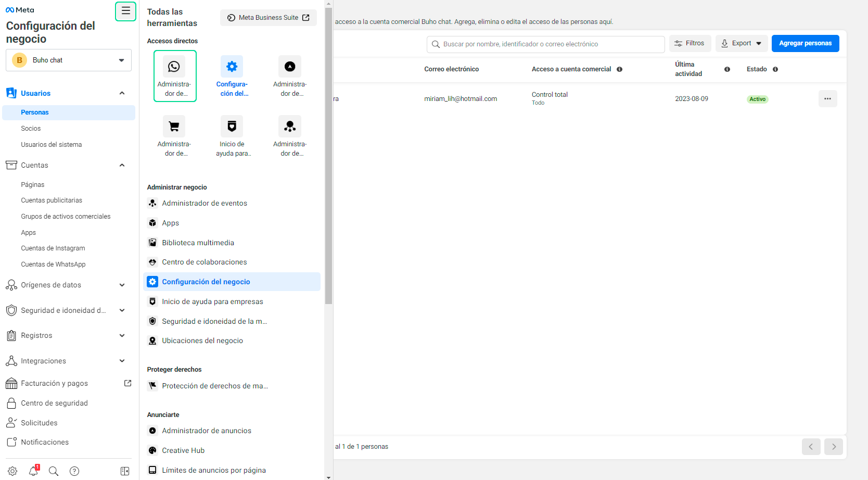
Task: Click the Agregar personas button
Action: tap(805, 44)
